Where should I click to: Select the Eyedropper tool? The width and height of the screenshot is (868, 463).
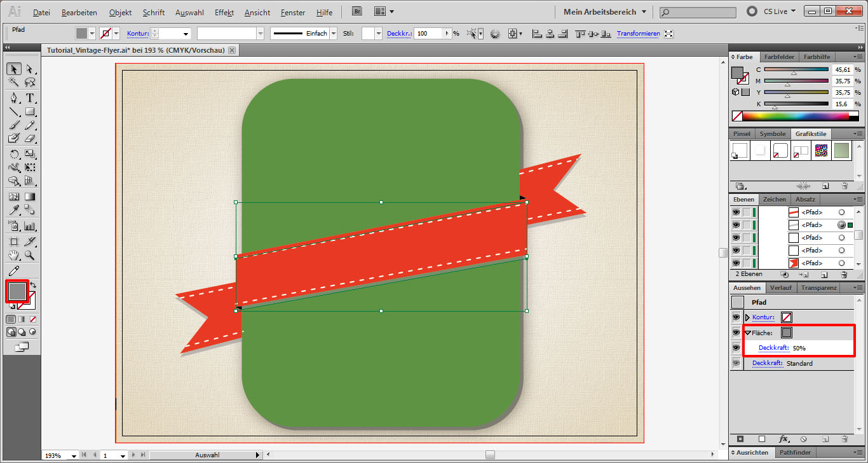(x=14, y=210)
